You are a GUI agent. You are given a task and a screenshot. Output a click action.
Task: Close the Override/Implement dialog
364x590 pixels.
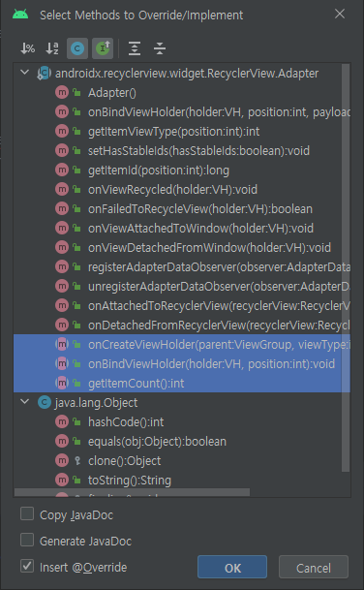pyautogui.click(x=340, y=15)
